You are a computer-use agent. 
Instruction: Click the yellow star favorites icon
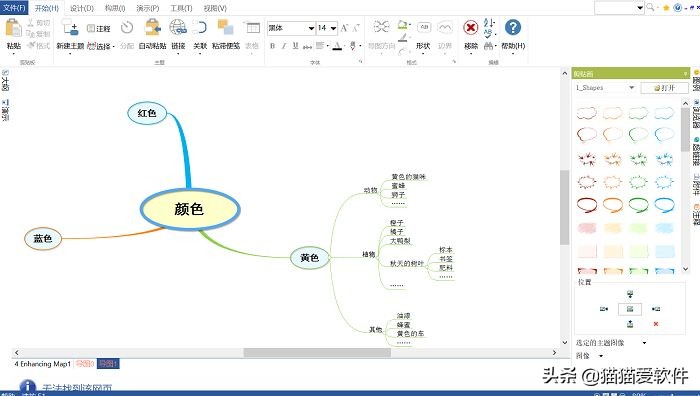point(666,8)
